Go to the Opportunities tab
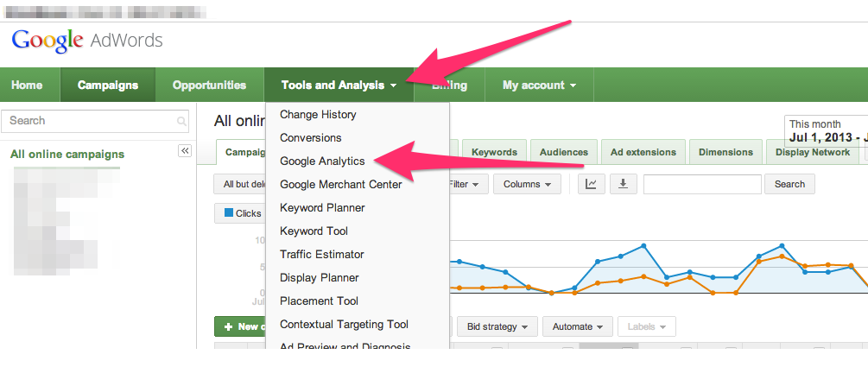The image size is (868, 367). coord(209,85)
